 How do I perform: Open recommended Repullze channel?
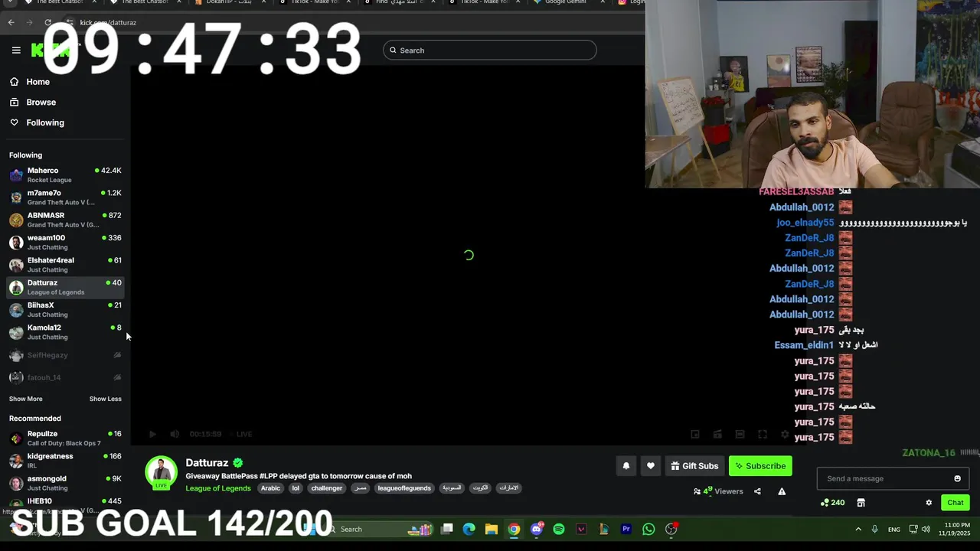(x=65, y=439)
